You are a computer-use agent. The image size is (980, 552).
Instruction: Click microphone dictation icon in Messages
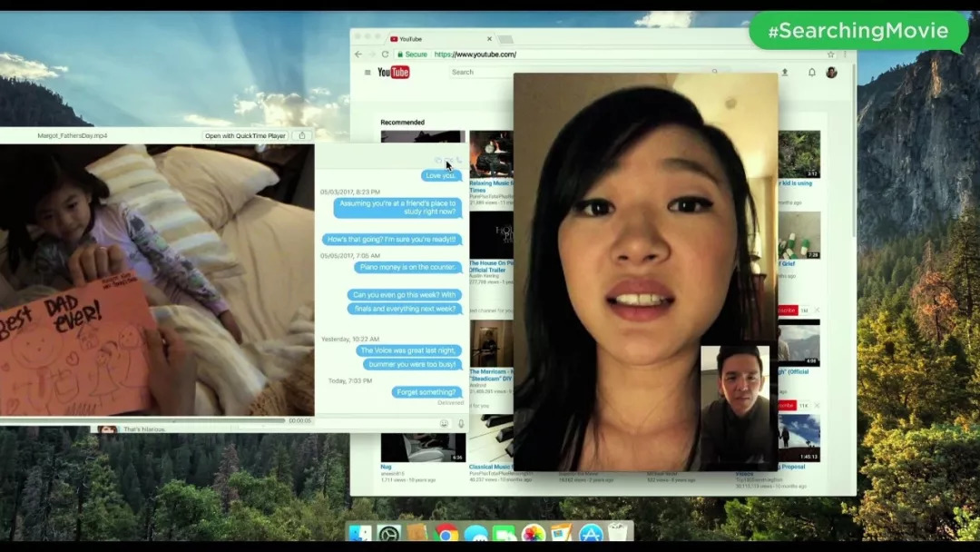pos(461,424)
